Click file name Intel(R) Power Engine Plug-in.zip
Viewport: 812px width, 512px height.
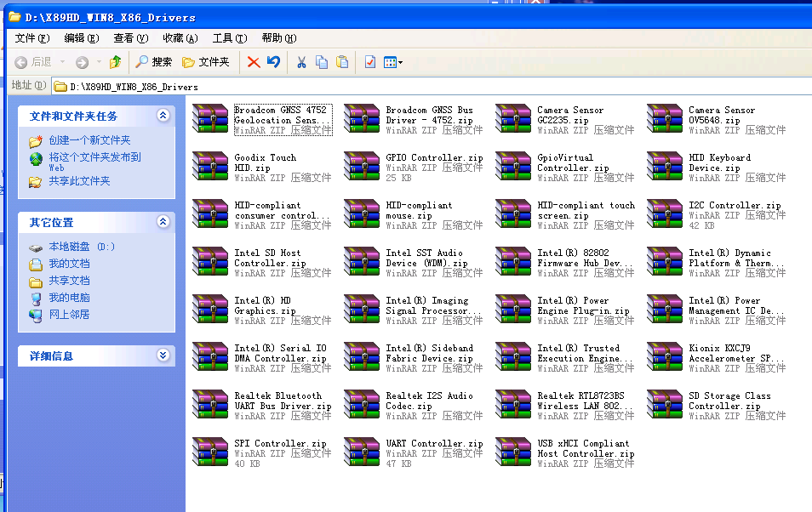pyautogui.click(x=583, y=305)
